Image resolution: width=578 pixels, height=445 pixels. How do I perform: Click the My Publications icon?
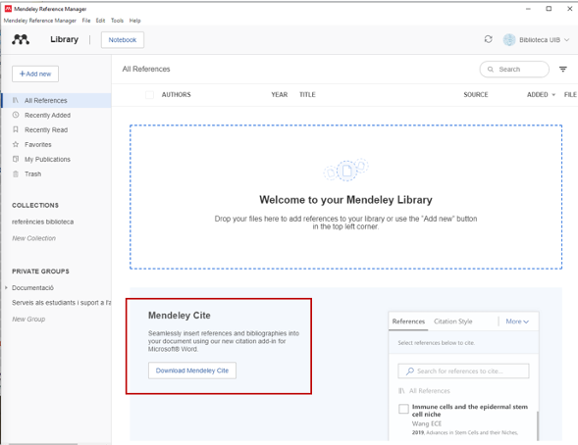tap(15, 159)
